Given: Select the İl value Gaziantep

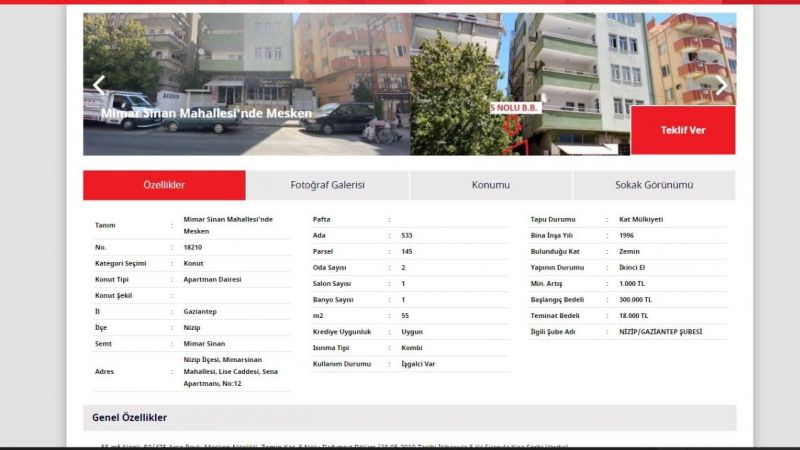Looking at the screenshot, I should point(200,311).
